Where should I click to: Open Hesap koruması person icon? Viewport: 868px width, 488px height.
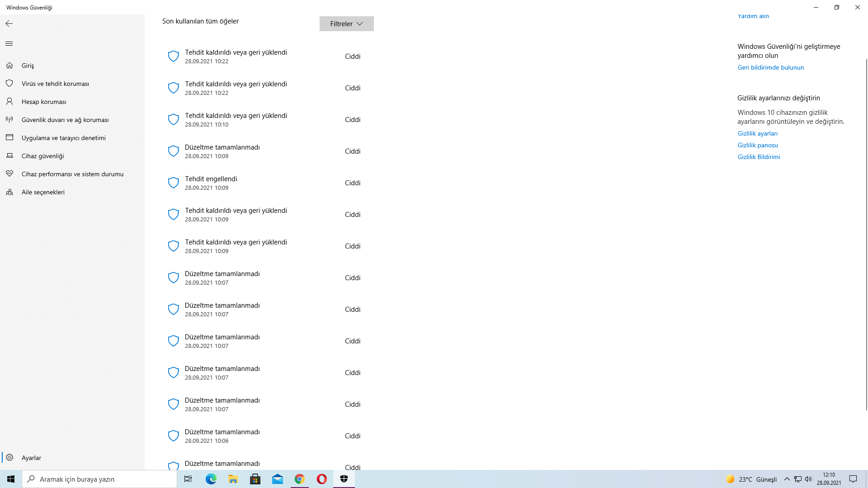9,101
